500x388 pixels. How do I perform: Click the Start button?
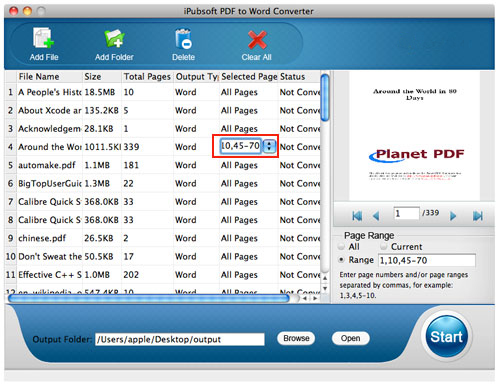pos(446,337)
